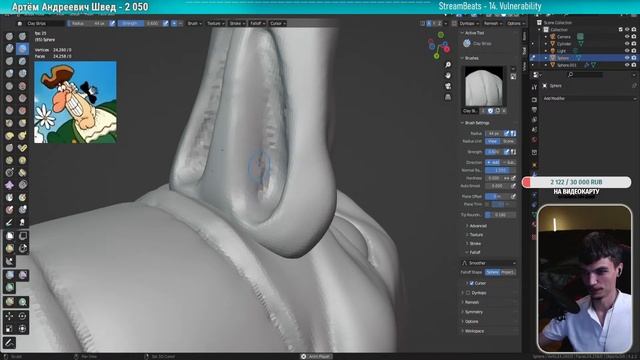Select the Draw Sharp brush
640x360 pixels.
(22, 36)
